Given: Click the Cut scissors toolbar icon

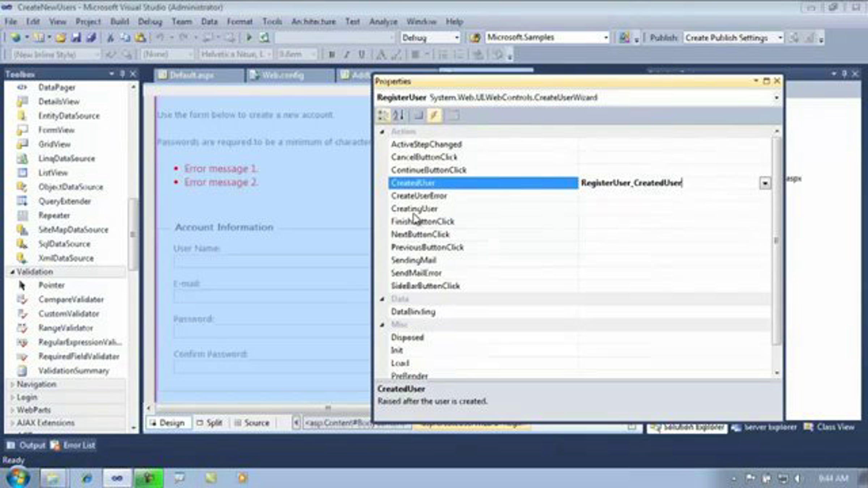Looking at the screenshot, I should [x=110, y=38].
